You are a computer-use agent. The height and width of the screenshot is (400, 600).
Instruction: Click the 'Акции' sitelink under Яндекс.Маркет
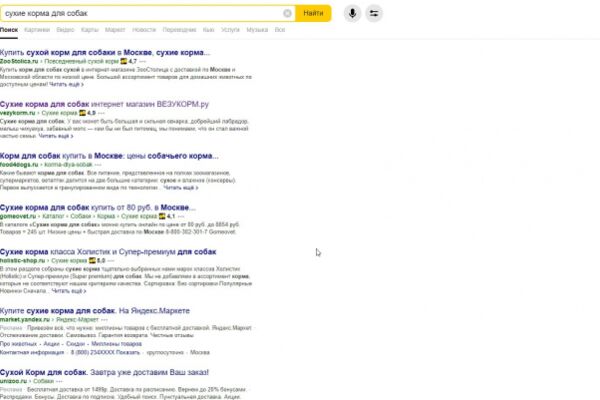(x=52, y=344)
